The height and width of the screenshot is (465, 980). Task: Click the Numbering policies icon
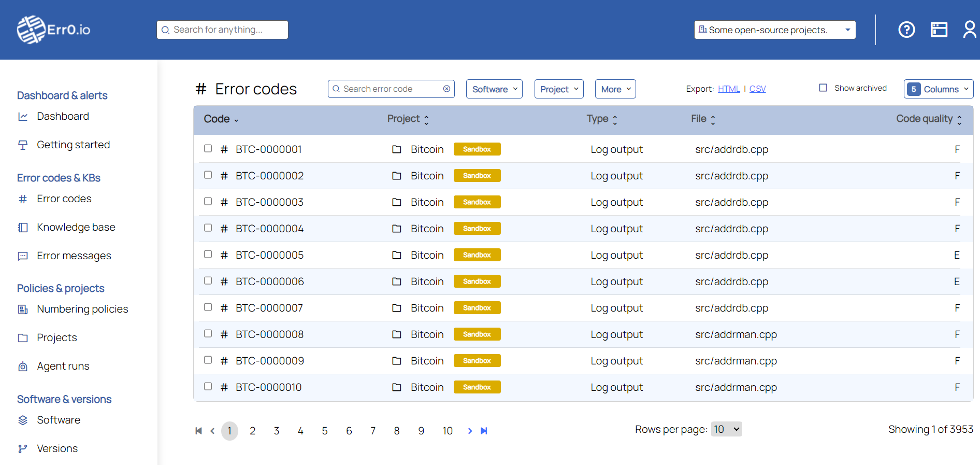23,309
